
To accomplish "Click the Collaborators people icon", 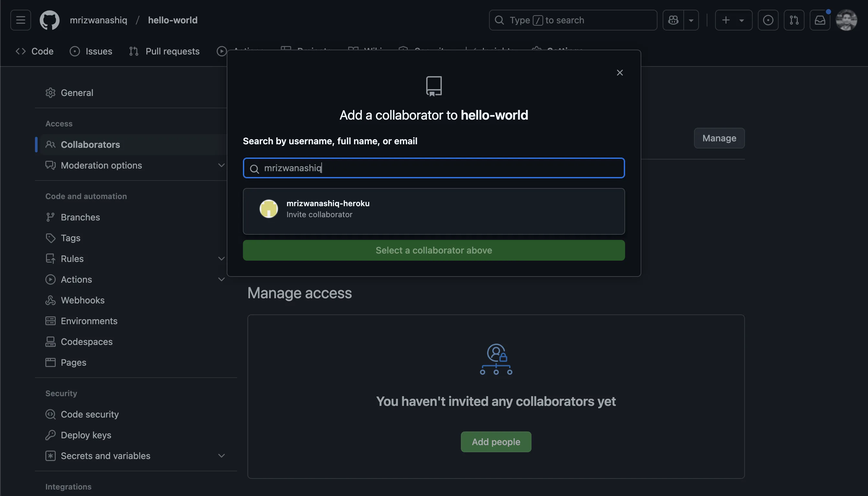I will (50, 145).
